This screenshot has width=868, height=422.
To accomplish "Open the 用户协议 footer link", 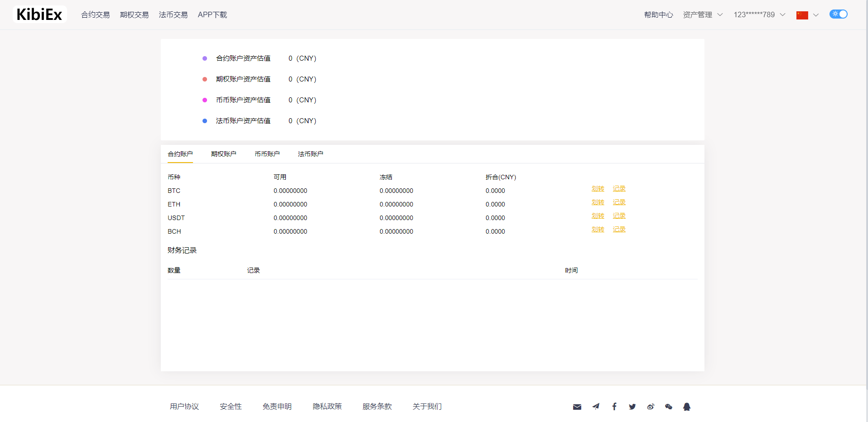I will [184, 406].
